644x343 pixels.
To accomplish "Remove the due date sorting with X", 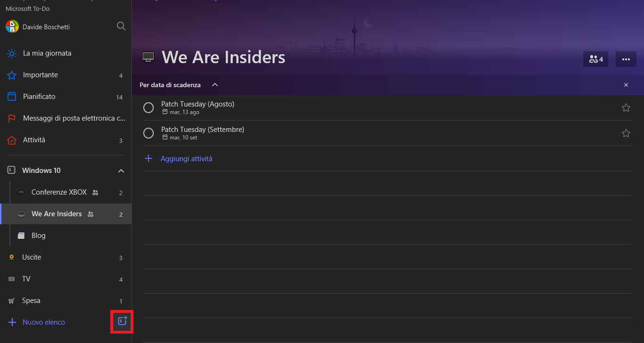I will (x=626, y=85).
